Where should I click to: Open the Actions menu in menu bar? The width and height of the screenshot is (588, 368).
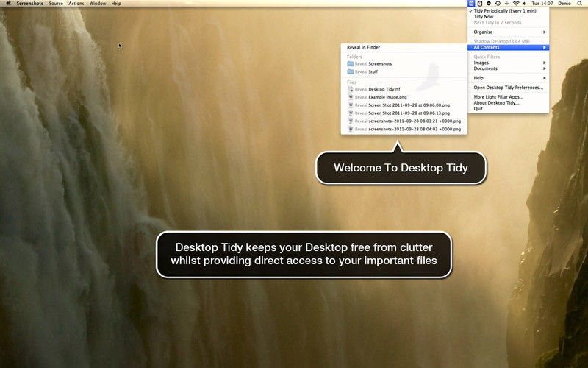[76, 4]
